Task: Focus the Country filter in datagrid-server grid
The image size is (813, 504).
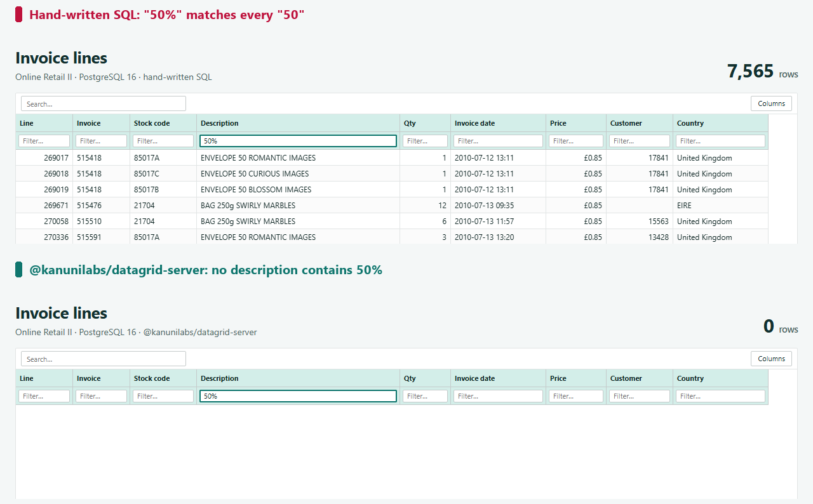Action: pos(721,396)
